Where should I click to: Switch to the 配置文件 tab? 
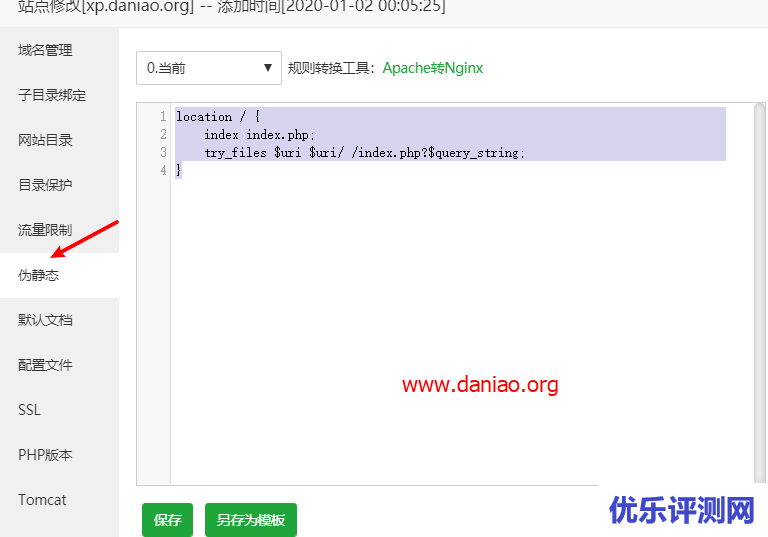point(46,365)
